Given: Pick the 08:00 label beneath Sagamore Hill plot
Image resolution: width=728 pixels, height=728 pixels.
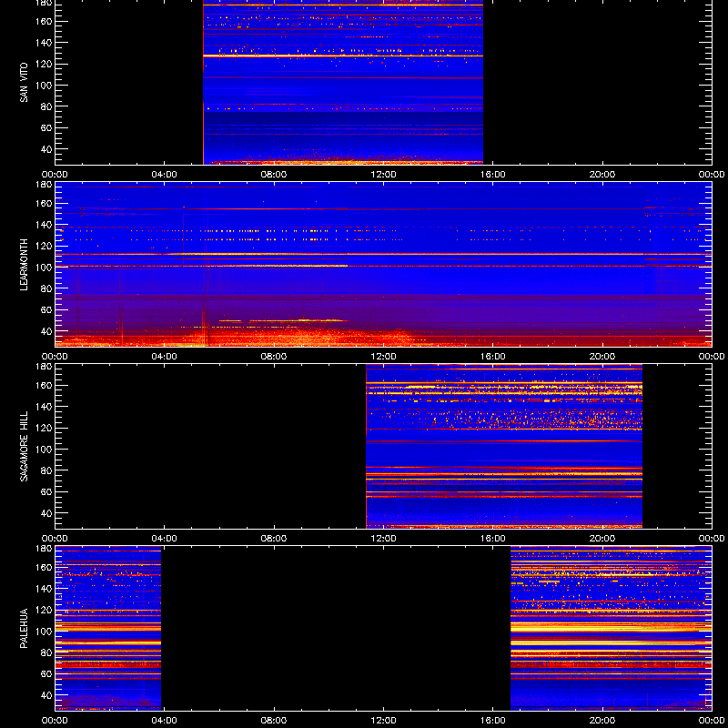Looking at the screenshot, I should [x=274, y=539].
